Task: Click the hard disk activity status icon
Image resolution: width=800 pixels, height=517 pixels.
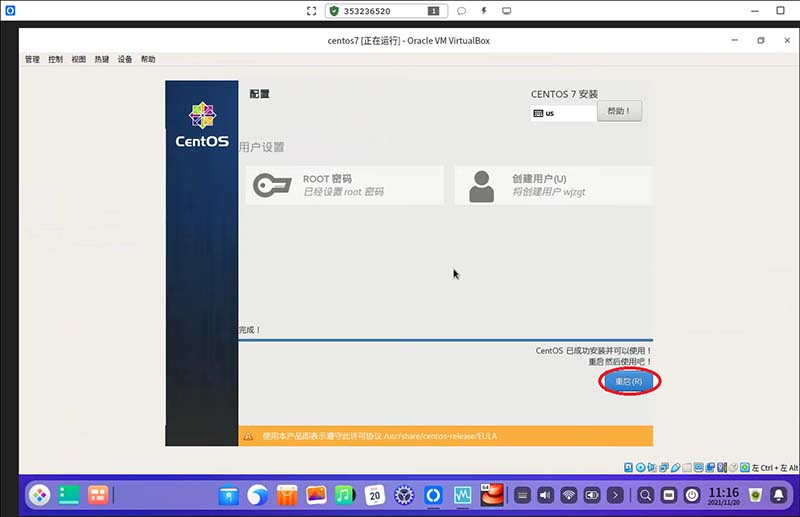Action: tap(628, 467)
